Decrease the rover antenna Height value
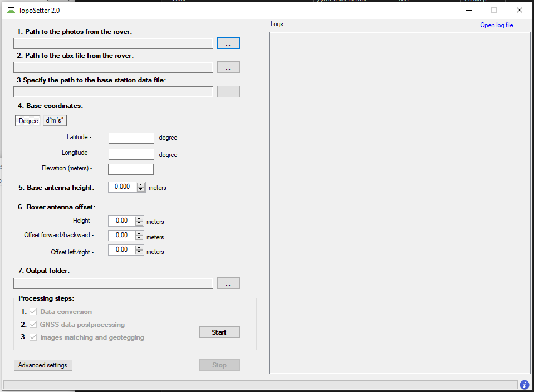 (x=139, y=223)
